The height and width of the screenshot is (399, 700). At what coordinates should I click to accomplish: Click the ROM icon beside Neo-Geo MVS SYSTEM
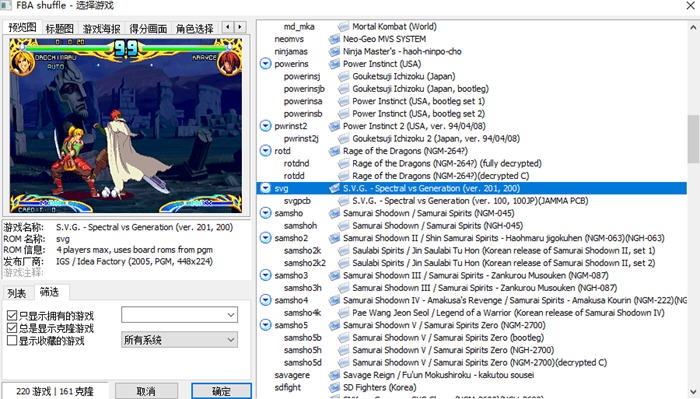tap(334, 39)
